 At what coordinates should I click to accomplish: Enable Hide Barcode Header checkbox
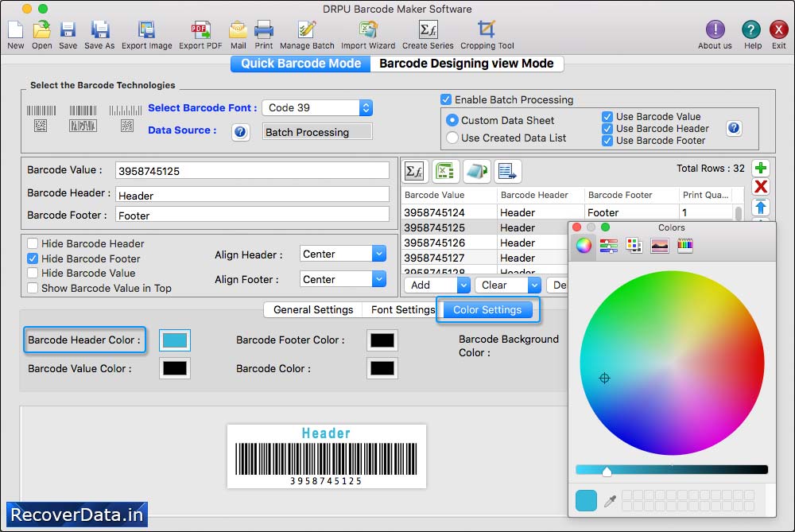pos(33,243)
